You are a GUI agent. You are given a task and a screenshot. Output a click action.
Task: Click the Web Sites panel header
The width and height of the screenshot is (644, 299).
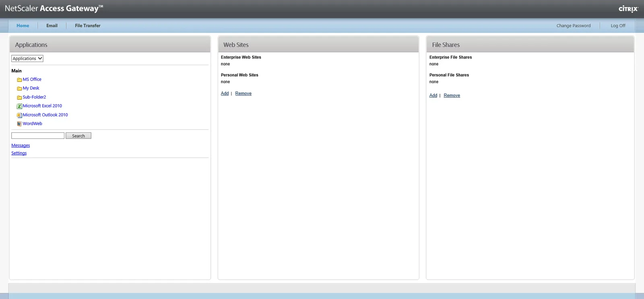(x=318, y=44)
